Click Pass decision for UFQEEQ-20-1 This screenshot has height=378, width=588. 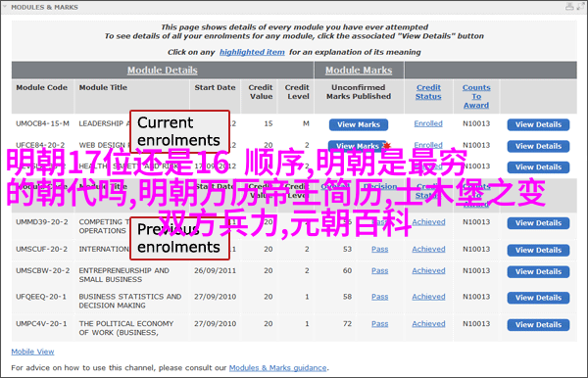coord(380,297)
